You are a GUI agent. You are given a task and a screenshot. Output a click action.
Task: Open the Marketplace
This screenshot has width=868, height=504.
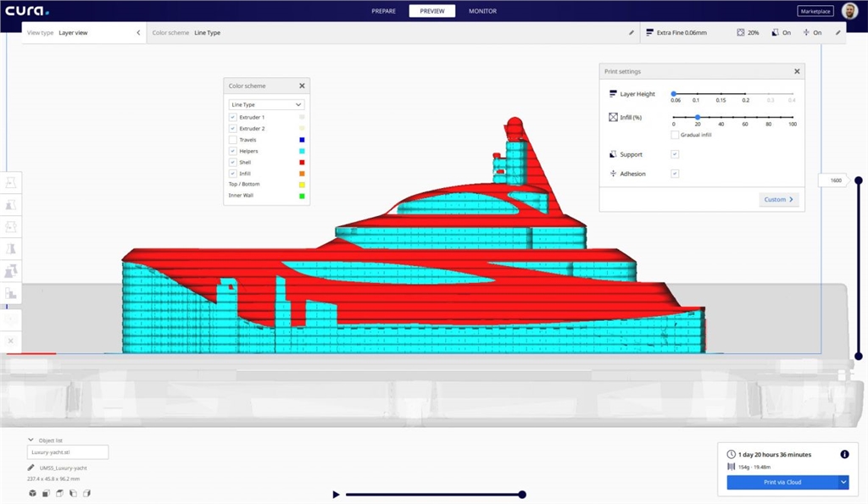click(x=815, y=11)
